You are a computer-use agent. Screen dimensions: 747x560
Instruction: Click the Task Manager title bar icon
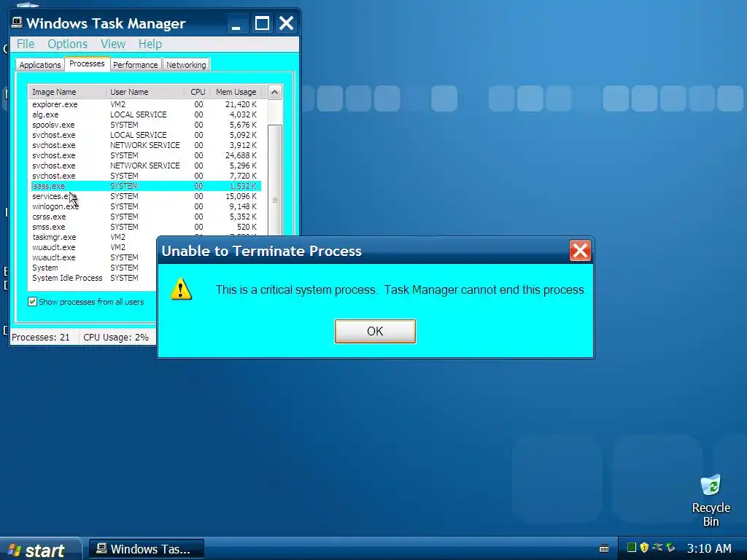pyautogui.click(x=18, y=23)
